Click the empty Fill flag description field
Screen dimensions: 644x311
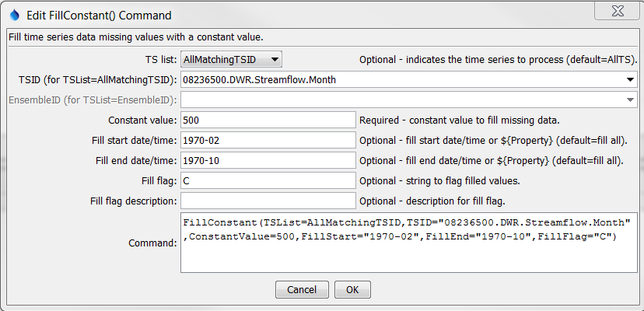267,201
